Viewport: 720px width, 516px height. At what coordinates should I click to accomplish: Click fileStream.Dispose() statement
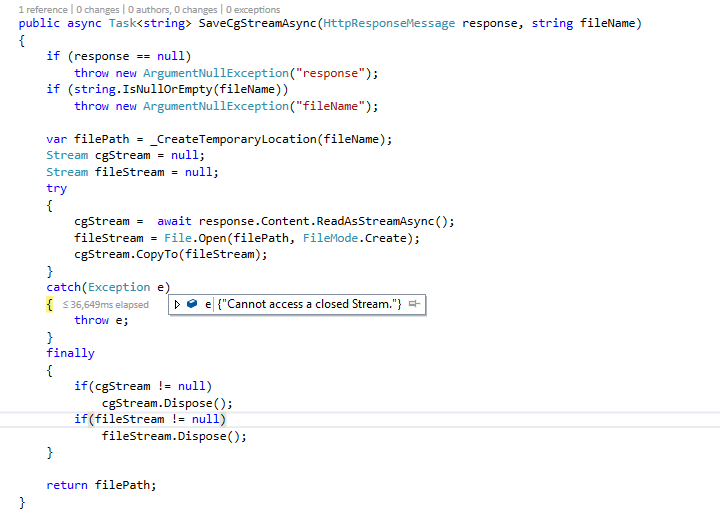coord(173,436)
